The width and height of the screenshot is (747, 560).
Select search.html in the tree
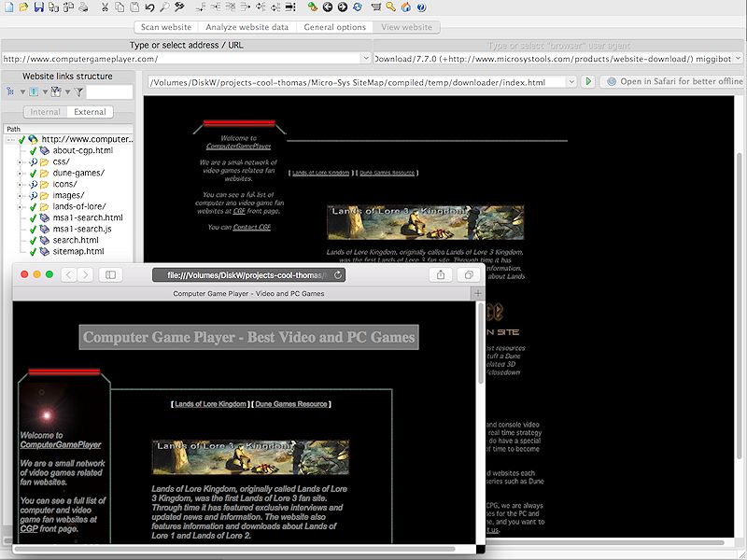(x=76, y=240)
